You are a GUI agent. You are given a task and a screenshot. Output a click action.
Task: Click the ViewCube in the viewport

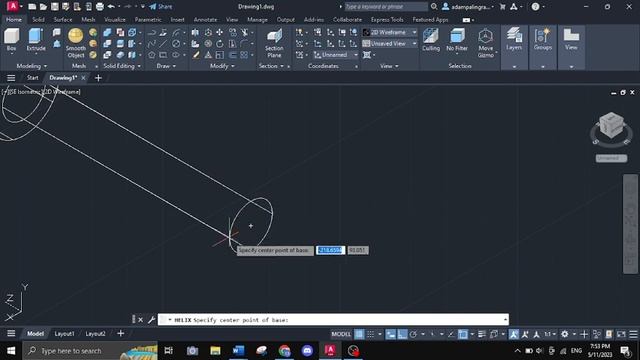611,124
